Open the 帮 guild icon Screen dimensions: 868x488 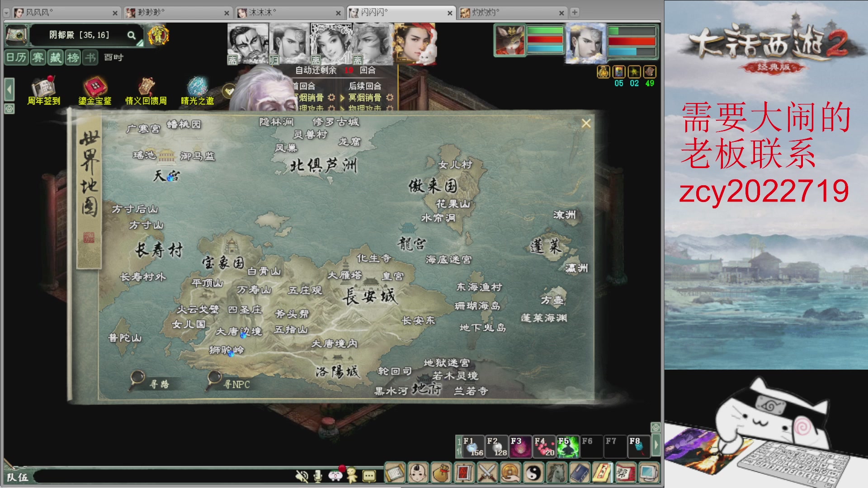click(x=626, y=473)
